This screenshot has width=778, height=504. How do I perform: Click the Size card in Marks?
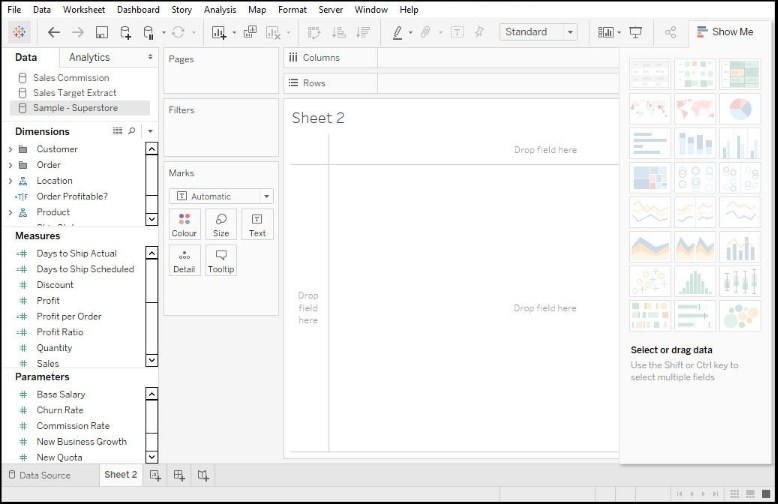tap(221, 224)
